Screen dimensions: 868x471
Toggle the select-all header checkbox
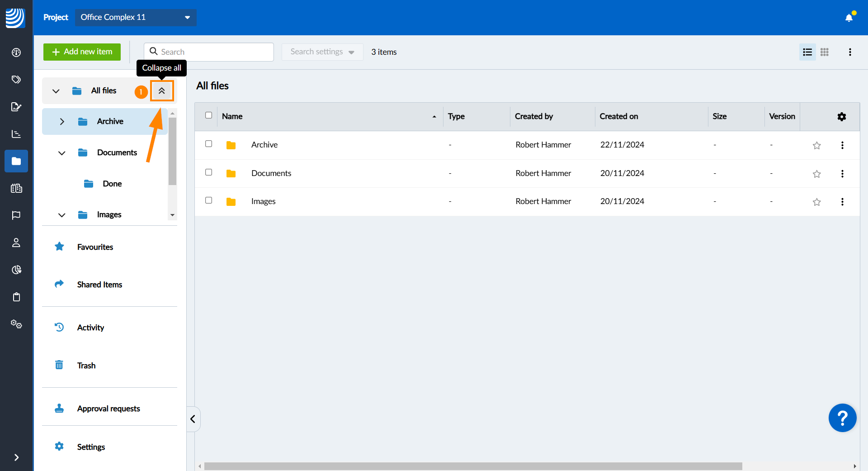[x=208, y=115]
